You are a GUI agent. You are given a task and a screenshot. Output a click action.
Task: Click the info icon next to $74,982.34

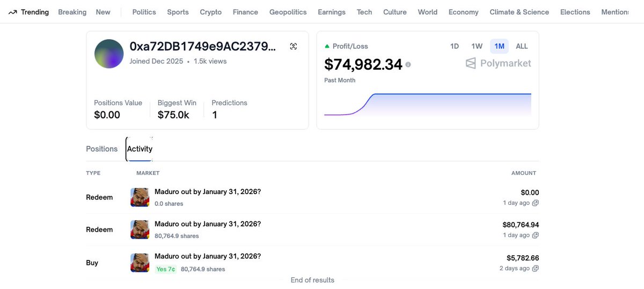[408, 64]
